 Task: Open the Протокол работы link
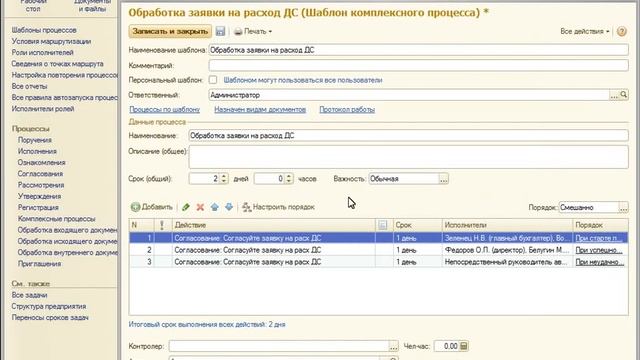point(347,109)
